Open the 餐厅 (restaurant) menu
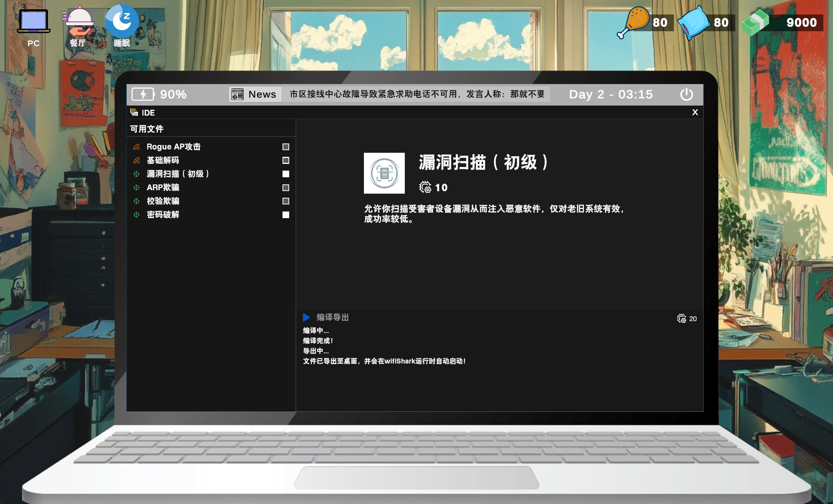833x504 pixels. (78, 22)
